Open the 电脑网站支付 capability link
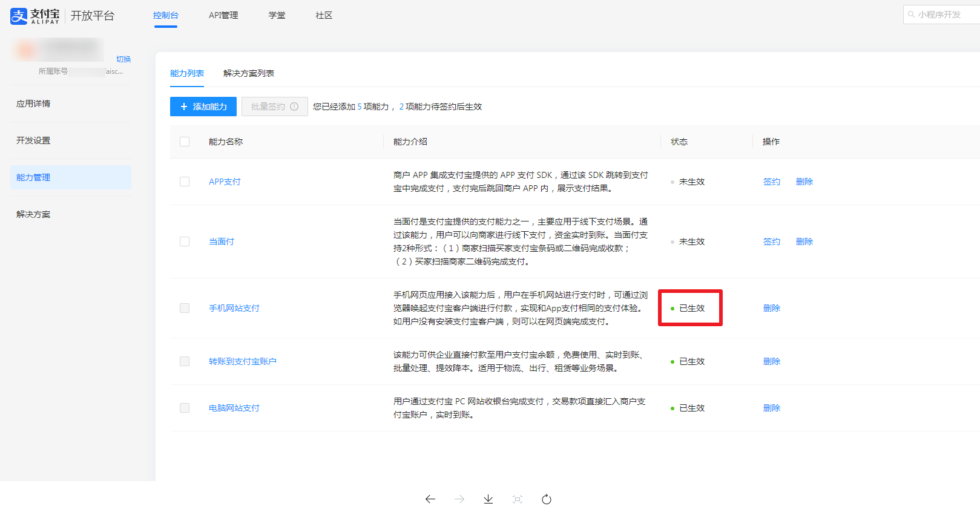The width and height of the screenshot is (980, 512). click(x=234, y=408)
